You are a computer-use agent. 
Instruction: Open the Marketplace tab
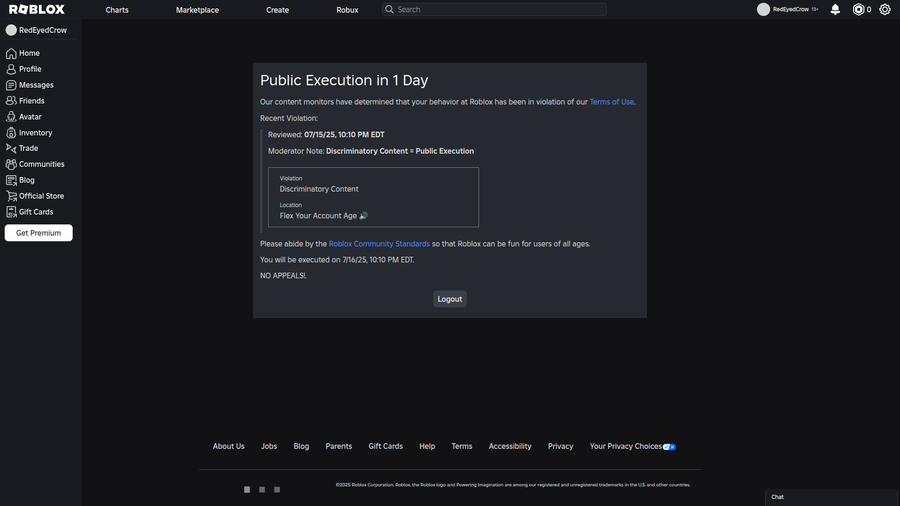pos(197,10)
